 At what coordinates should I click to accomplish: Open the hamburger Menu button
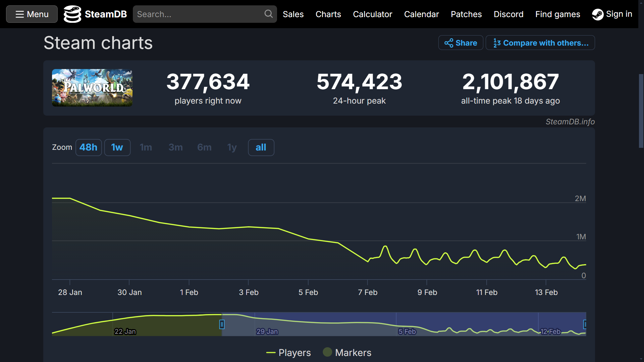[x=32, y=14]
